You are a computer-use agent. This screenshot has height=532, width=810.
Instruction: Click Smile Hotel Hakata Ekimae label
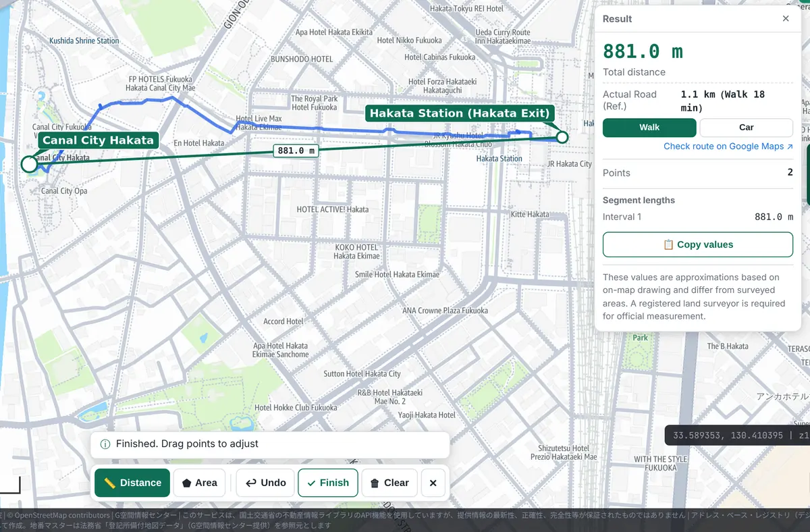[397, 275]
